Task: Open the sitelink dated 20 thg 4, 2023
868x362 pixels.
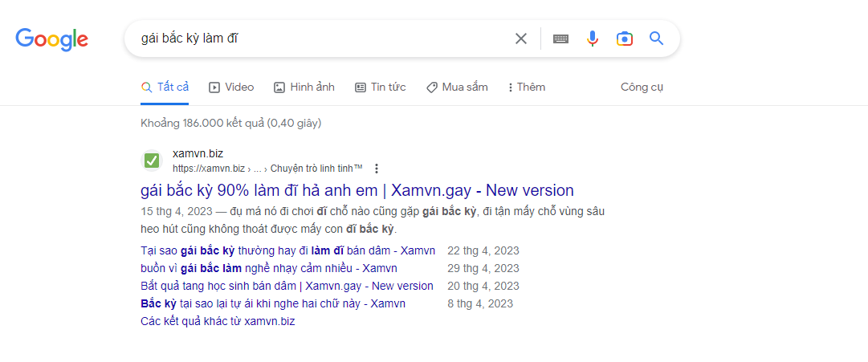Action: (x=287, y=286)
